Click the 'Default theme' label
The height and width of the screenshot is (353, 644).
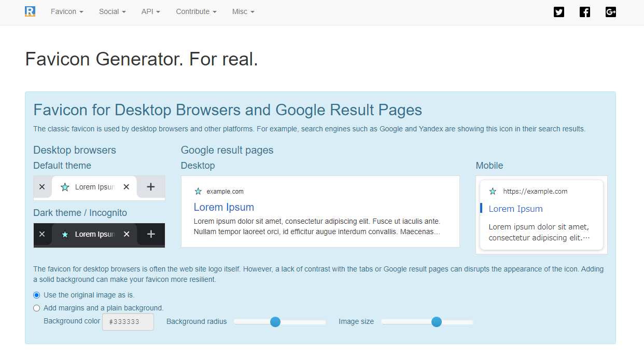(x=62, y=166)
